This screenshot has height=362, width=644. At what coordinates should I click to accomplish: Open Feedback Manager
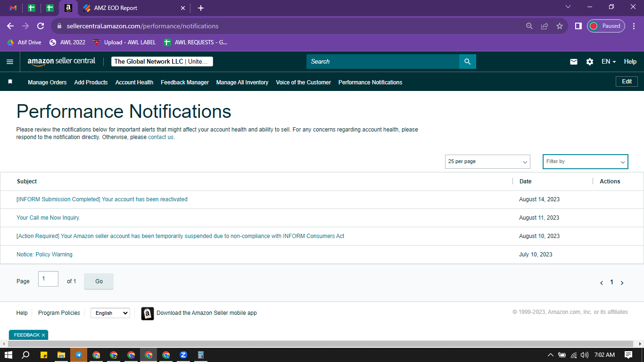point(185,82)
